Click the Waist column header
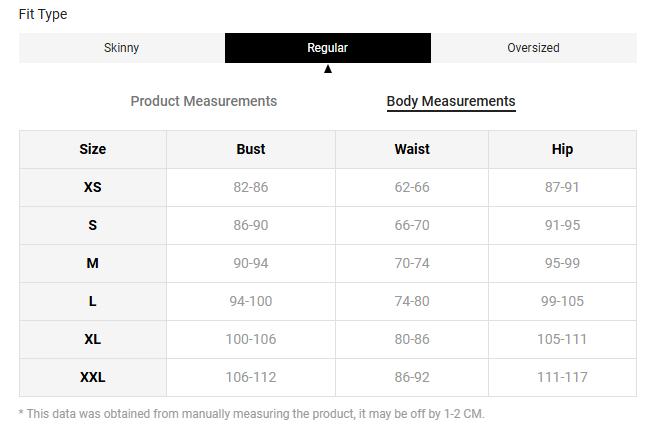This screenshot has height=435, width=661. click(412, 149)
